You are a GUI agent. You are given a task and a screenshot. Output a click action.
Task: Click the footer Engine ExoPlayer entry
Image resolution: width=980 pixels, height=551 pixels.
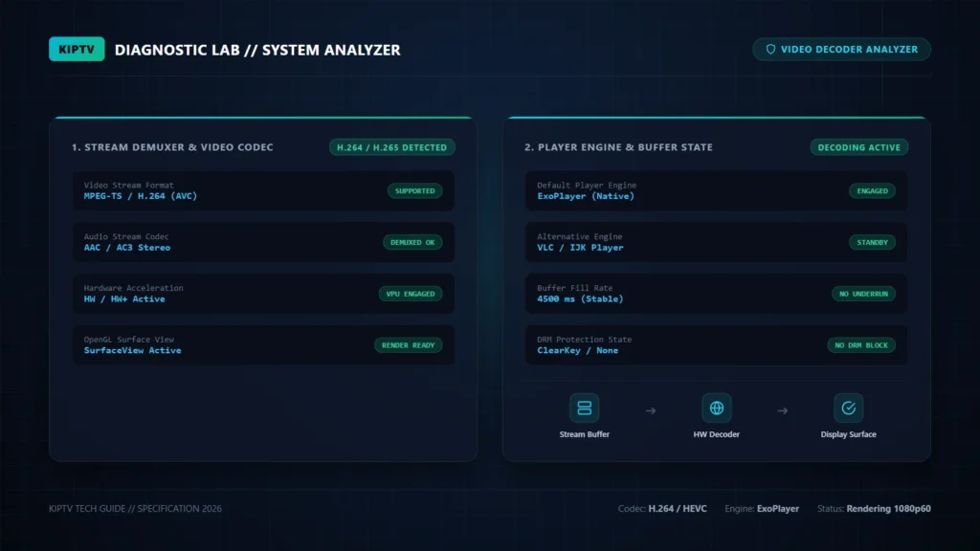pos(762,509)
